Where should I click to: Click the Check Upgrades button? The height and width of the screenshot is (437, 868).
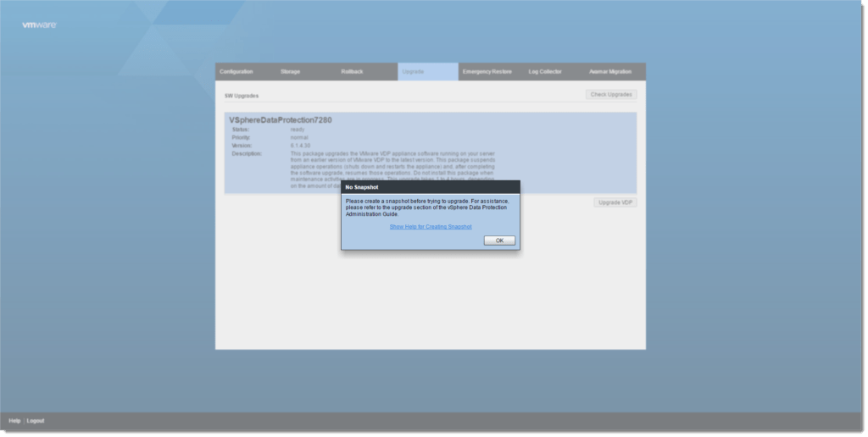point(611,95)
